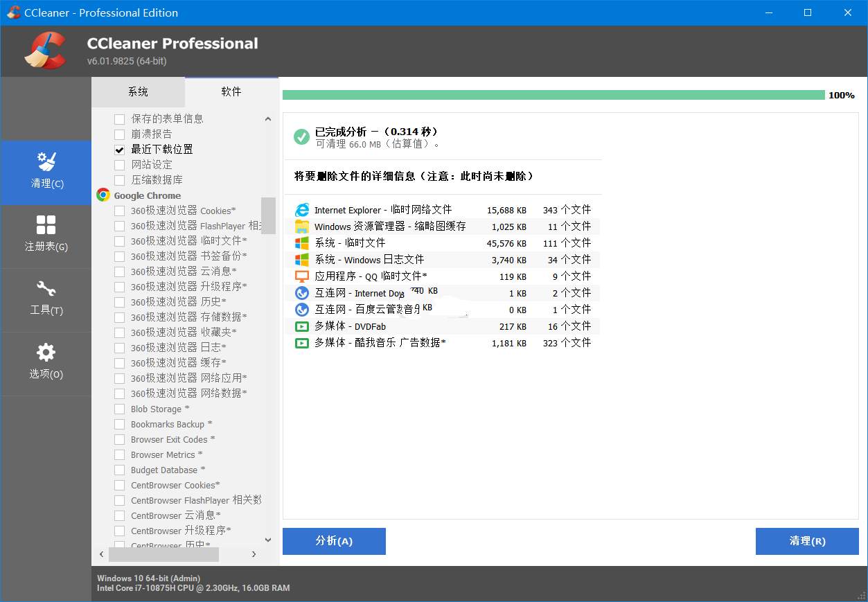Viewport: 868px width, 602px height.
Task: Click the right arrow of horizontal scrollbar
Action: 254,554
